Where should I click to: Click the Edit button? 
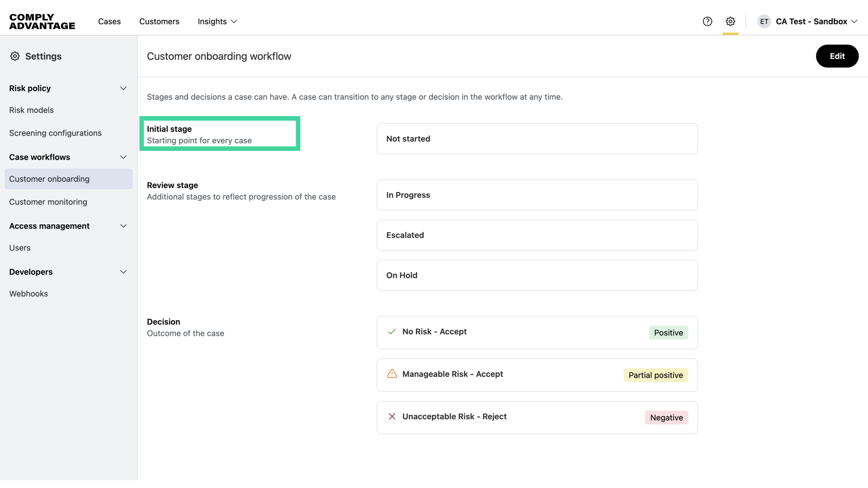point(837,56)
